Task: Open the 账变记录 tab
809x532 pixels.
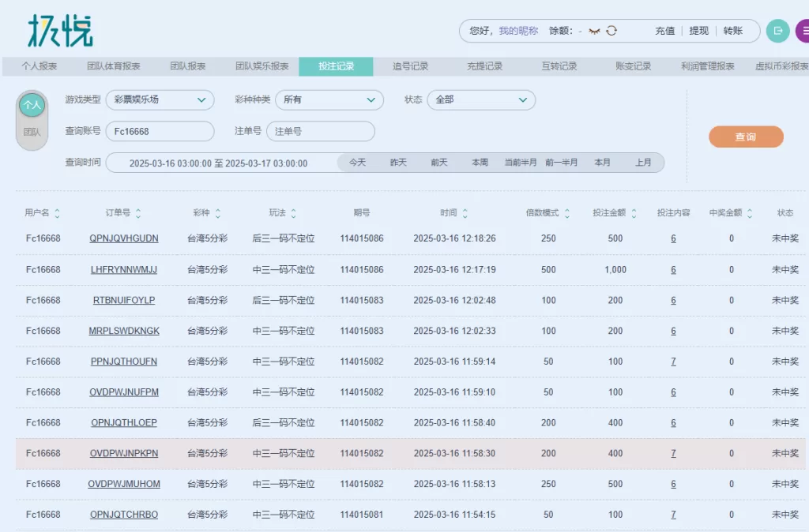Action: click(x=634, y=66)
